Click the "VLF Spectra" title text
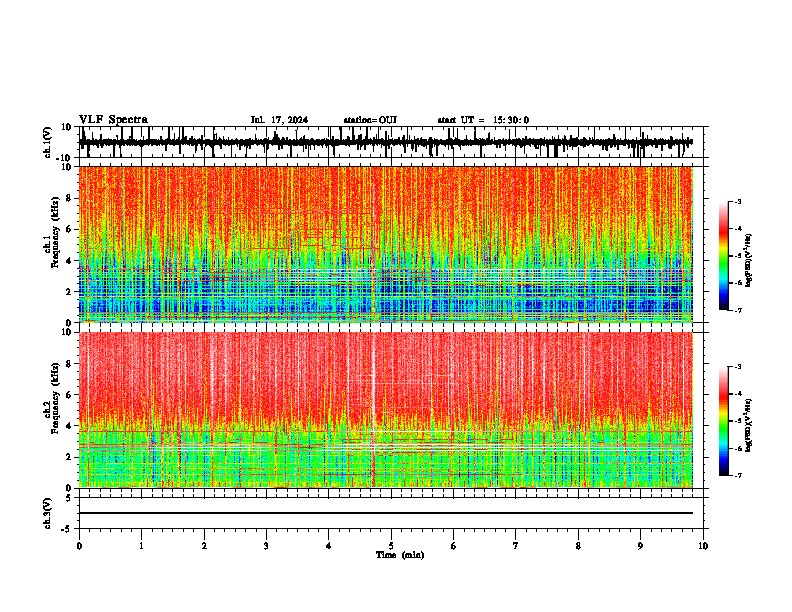The width and height of the screenshot is (792, 612). (113, 120)
